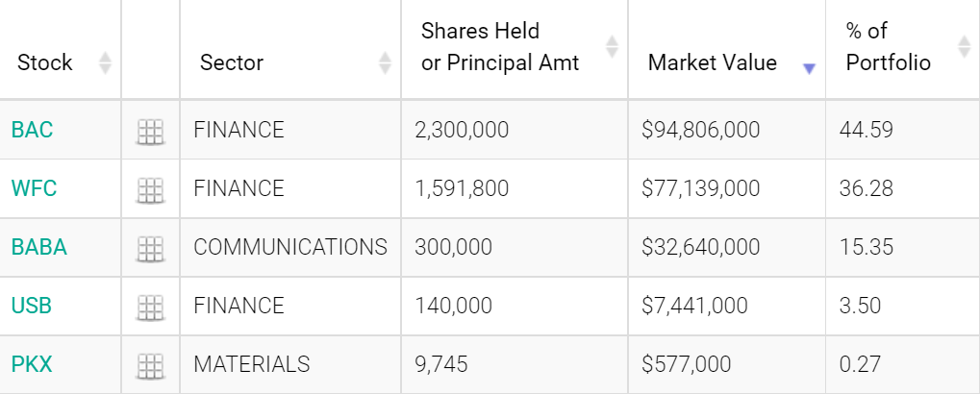
Task: Click the COMMUNICATIONS sector cell
Action: pyautogui.click(x=290, y=247)
